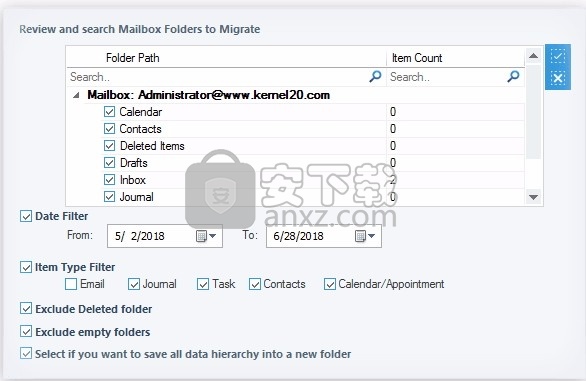This screenshot has width=586, height=381.
Task: Click the folder list scroll down arrow
Action: [x=534, y=197]
